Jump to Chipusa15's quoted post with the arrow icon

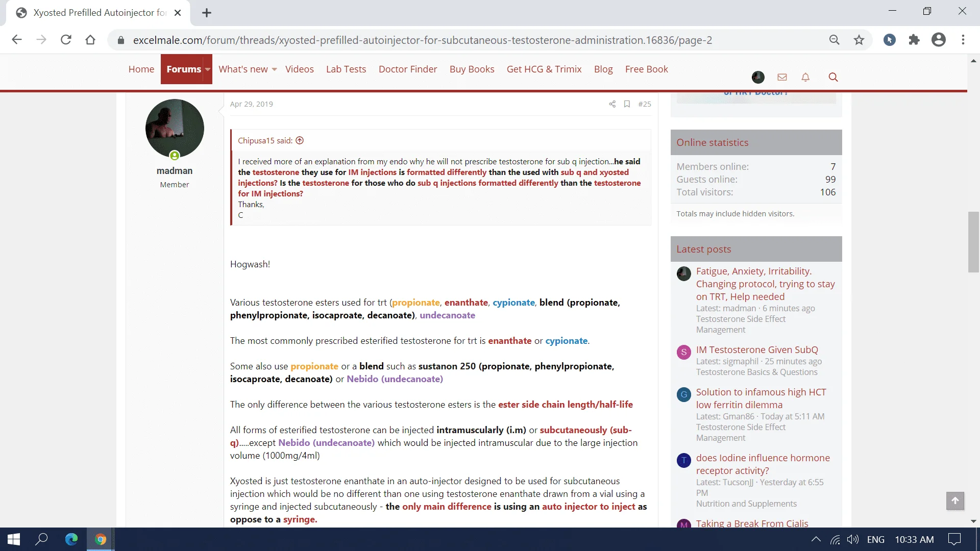pos(300,141)
